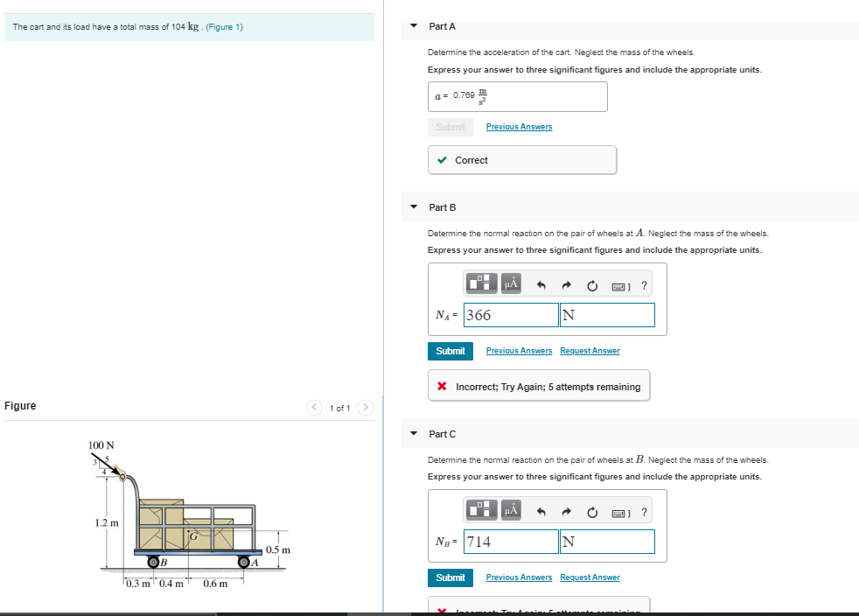
Task: Submit the Part B answer
Action: tap(450, 351)
